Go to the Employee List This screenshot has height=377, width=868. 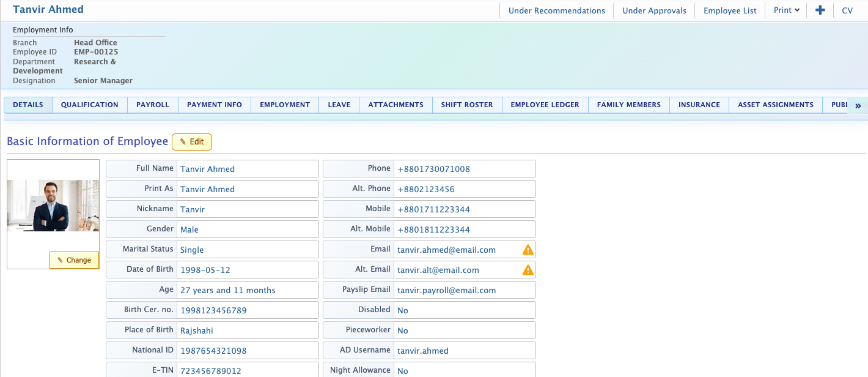click(x=730, y=10)
